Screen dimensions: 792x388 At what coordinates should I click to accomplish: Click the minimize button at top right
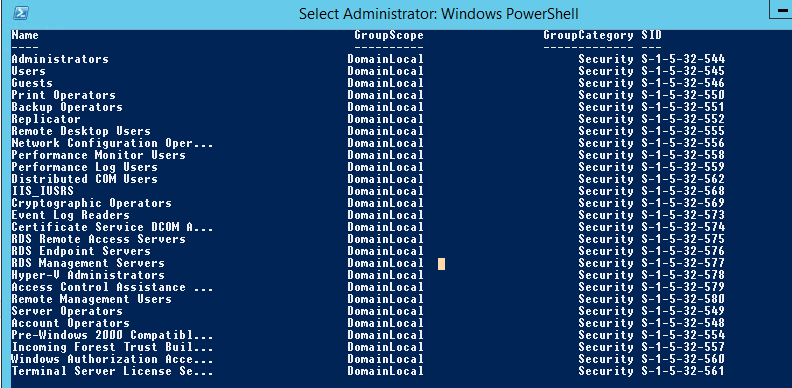click(x=782, y=10)
